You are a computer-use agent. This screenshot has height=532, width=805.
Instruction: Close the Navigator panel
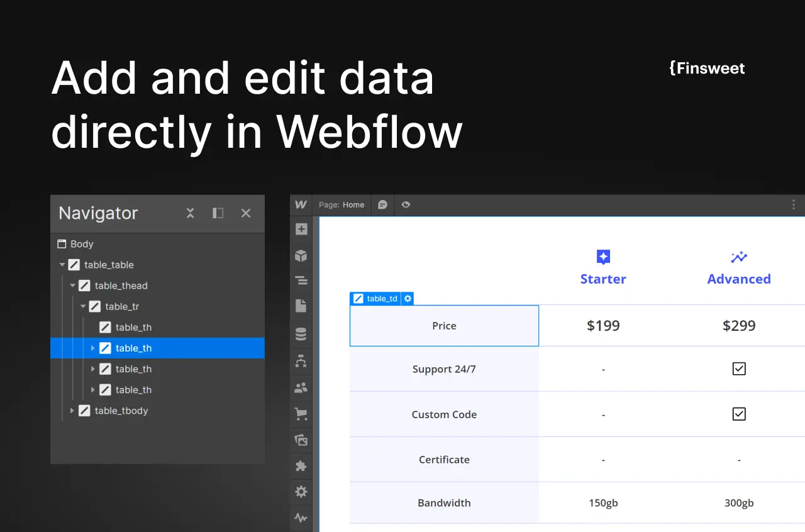pyautogui.click(x=246, y=213)
